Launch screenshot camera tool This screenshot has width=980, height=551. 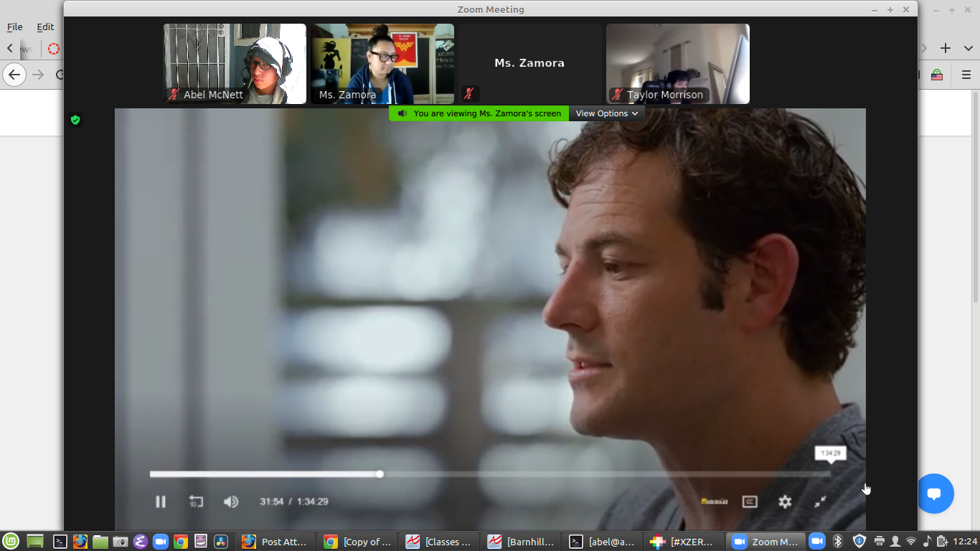(121, 542)
